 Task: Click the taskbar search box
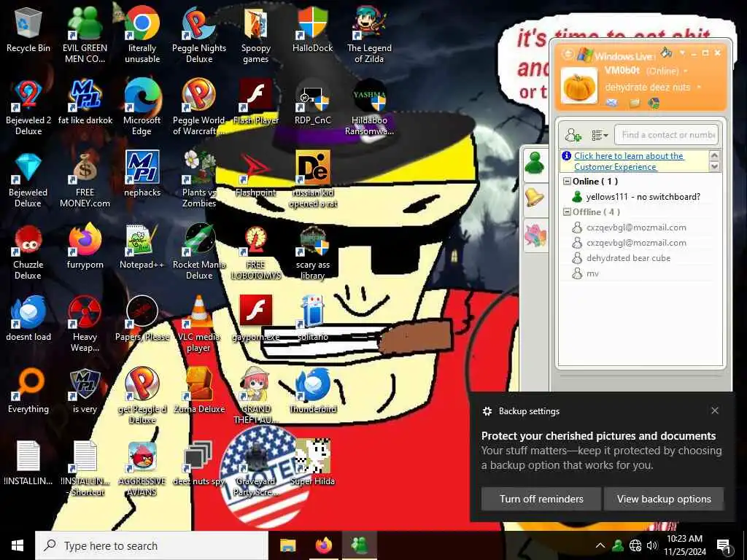(x=152, y=545)
